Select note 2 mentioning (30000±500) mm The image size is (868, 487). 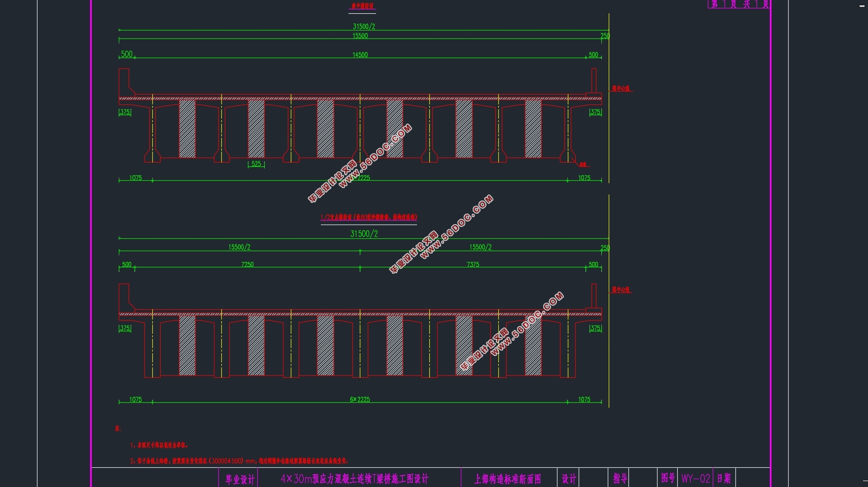(x=239, y=461)
